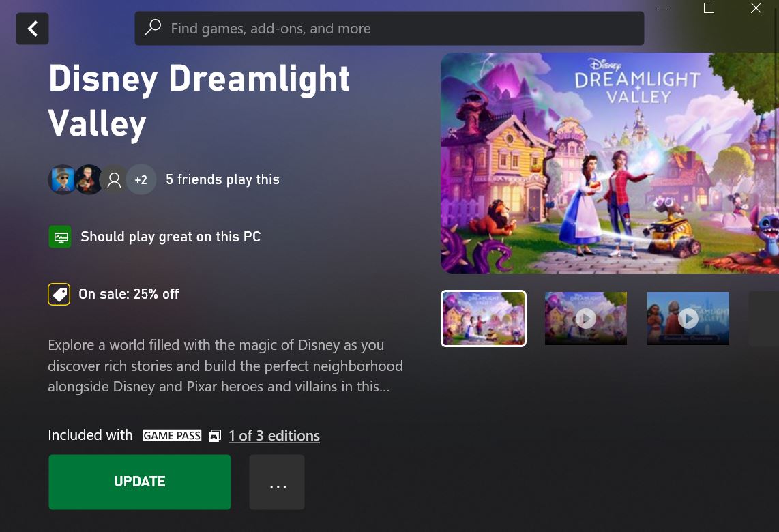
Task: Click the Game Pass badge
Action: [x=171, y=435]
